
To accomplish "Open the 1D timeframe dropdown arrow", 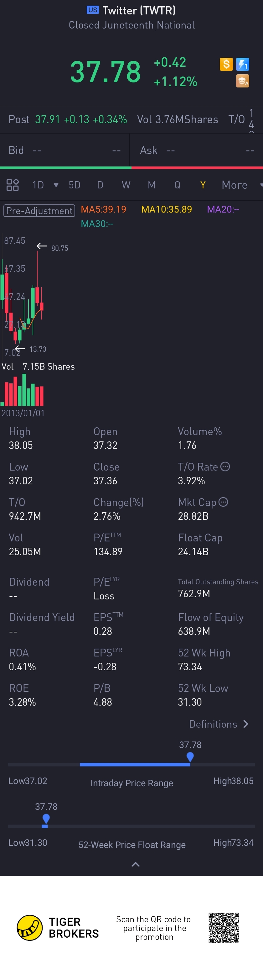I will tap(56, 185).
